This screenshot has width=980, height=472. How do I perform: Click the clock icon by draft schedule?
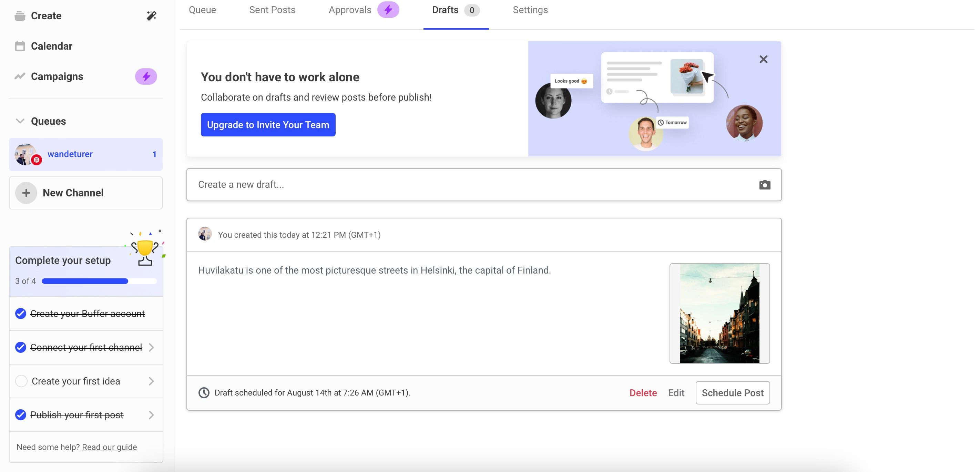(x=204, y=393)
